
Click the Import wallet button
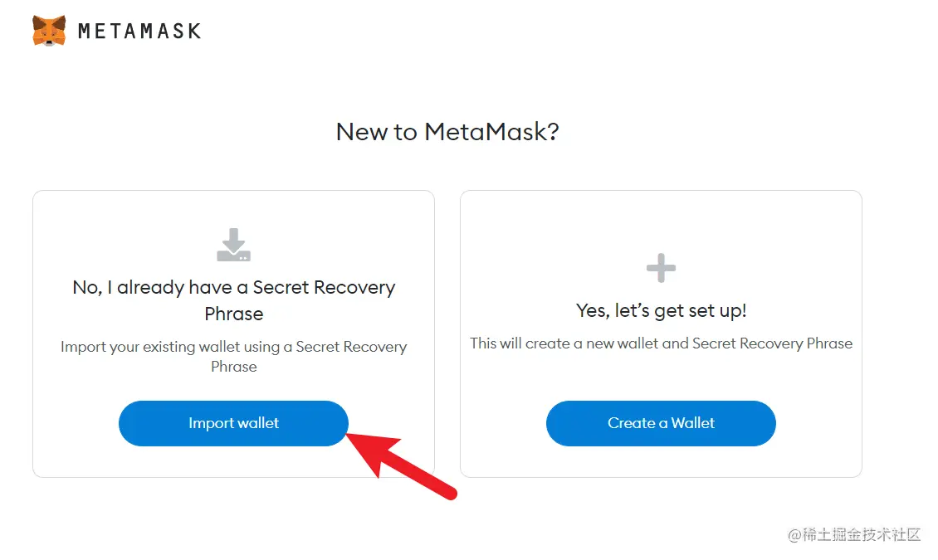233,423
